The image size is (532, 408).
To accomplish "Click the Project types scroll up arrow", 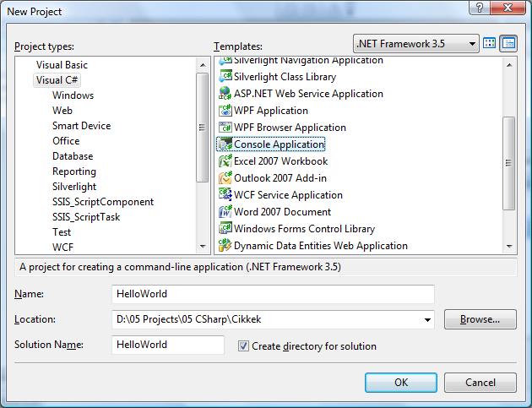I will point(203,65).
